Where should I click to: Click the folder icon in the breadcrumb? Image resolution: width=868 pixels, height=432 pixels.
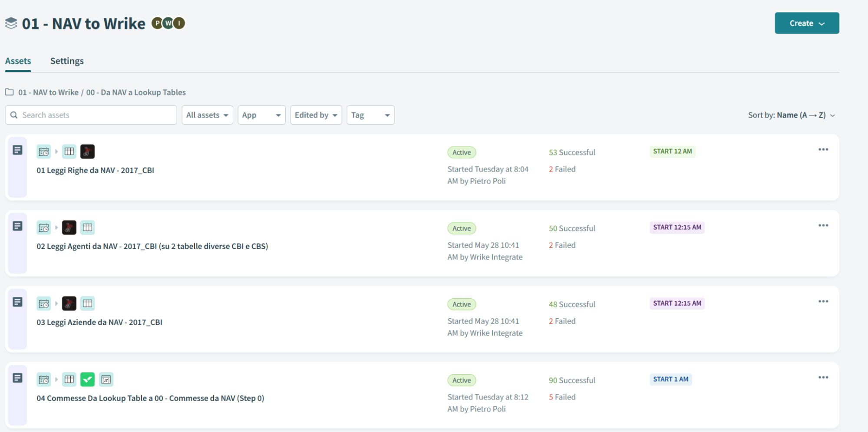[x=9, y=92]
